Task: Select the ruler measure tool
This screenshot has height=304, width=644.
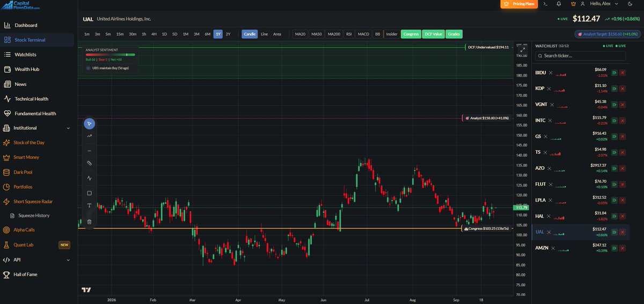Action: point(90,163)
